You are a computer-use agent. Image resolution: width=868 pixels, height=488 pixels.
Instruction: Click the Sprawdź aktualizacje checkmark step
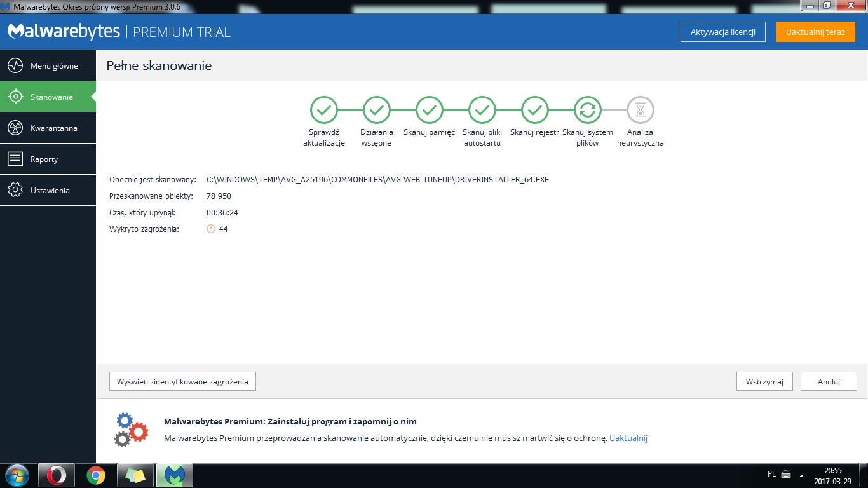323,110
